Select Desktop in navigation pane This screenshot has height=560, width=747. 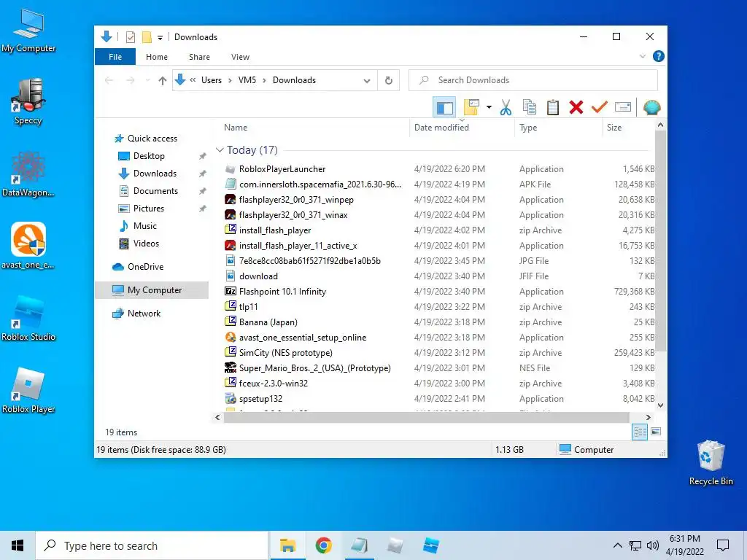click(x=149, y=156)
